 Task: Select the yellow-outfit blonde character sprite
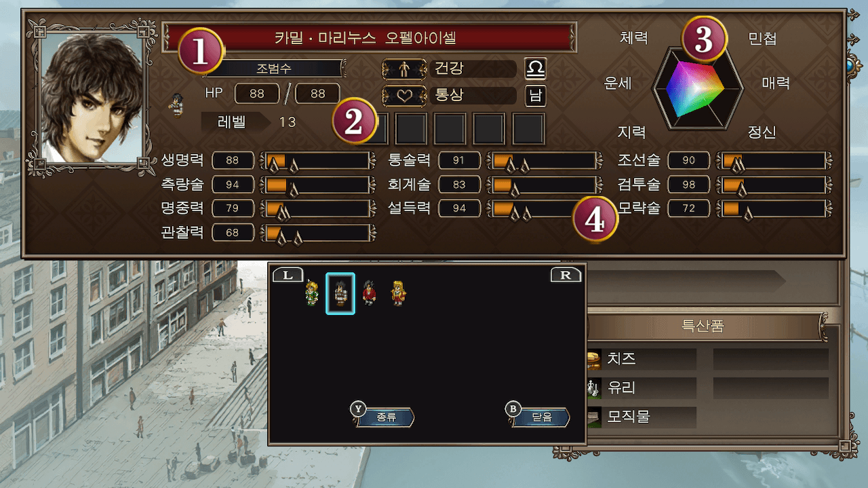click(398, 293)
